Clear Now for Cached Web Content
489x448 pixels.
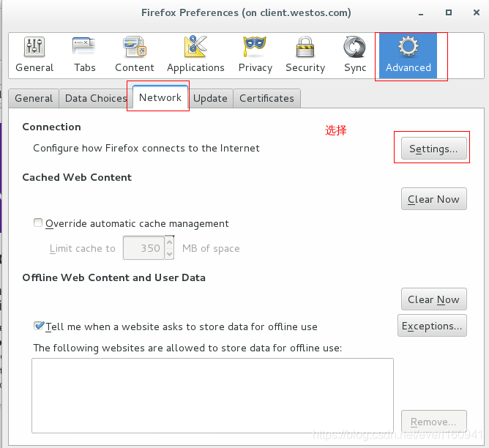434,199
